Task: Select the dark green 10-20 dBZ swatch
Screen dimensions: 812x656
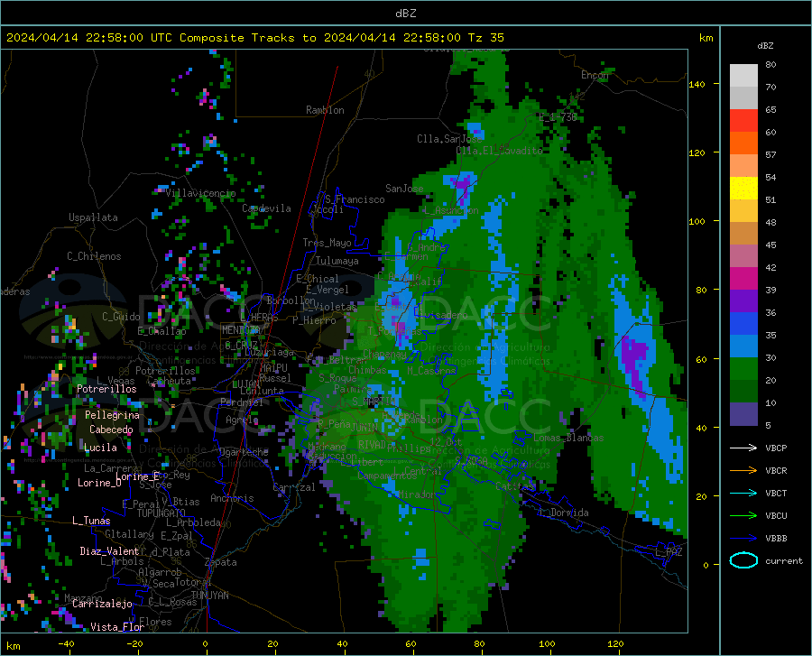Action: pyautogui.click(x=743, y=392)
